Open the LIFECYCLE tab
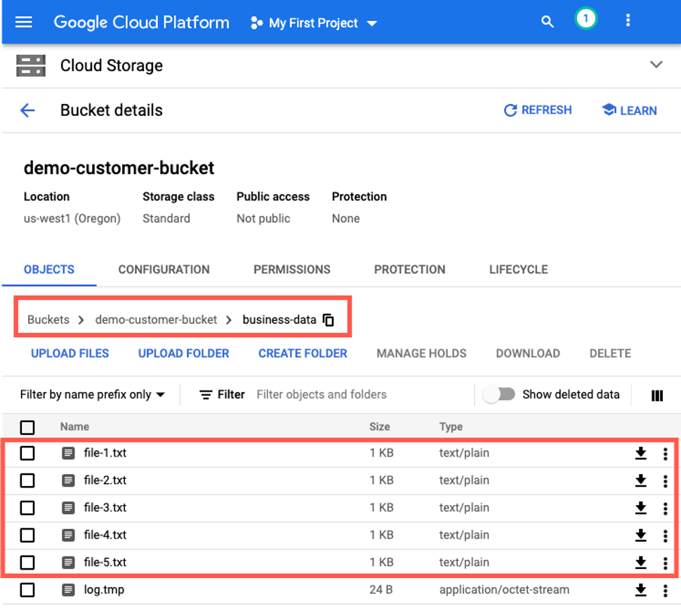Viewport: 681px width, 616px height. coord(517,269)
